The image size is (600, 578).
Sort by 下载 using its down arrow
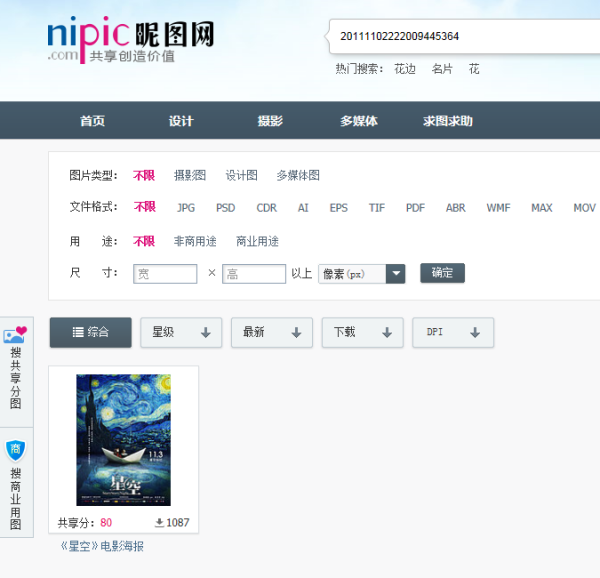pos(387,332)
